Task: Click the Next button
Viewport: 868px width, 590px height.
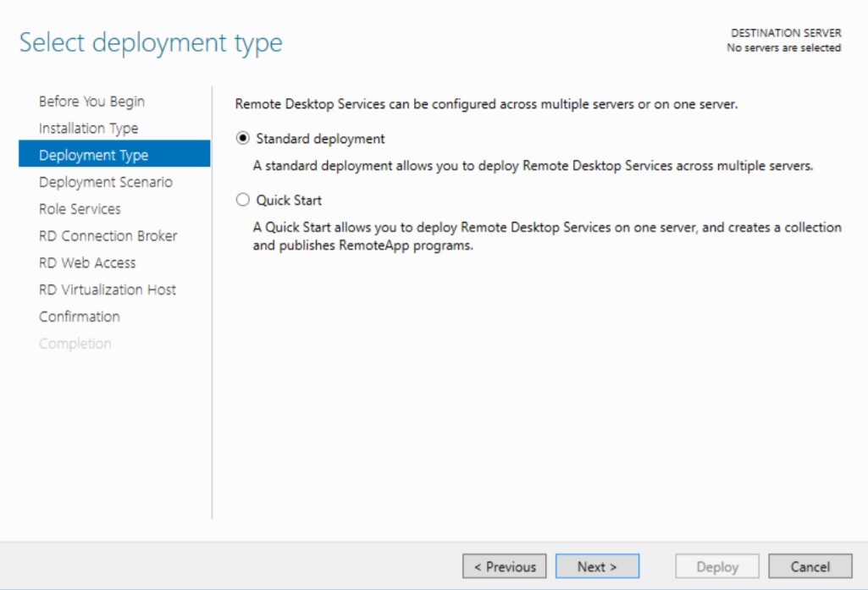Action: tap(597, 567)
